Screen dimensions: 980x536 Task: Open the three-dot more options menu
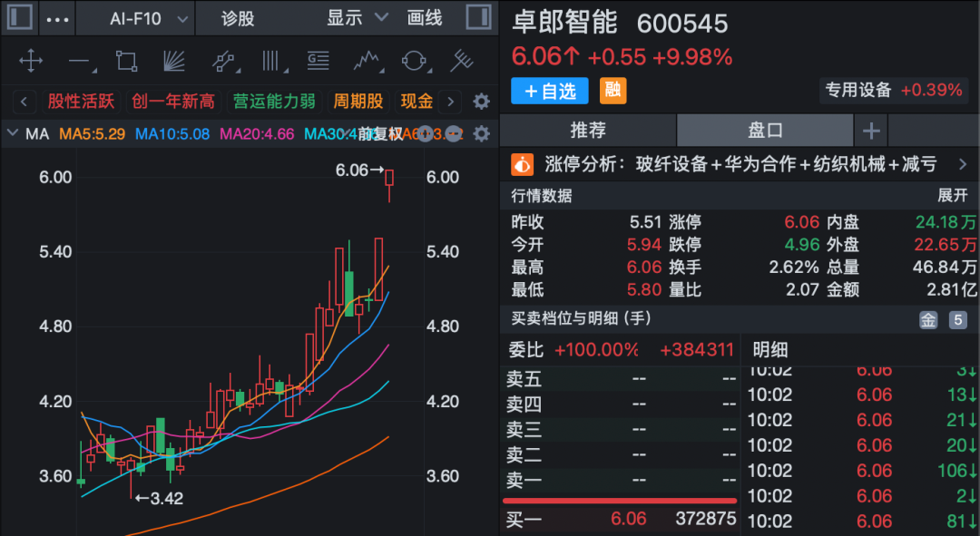(57, 19)
